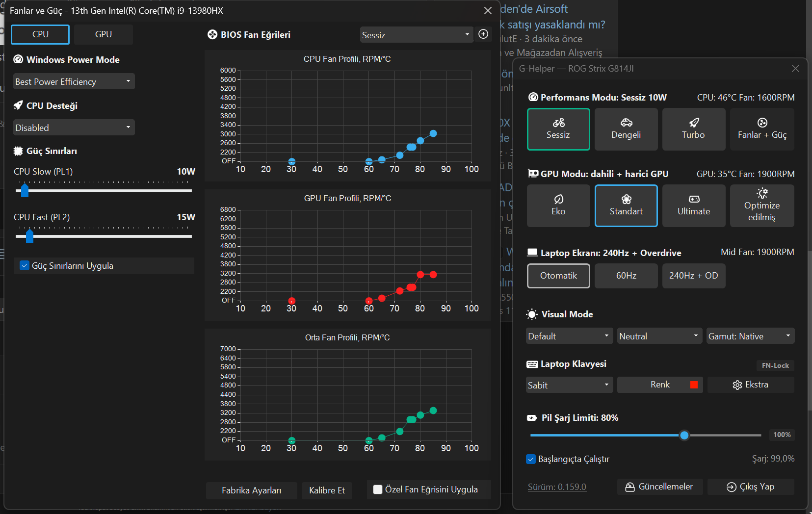
Task: Click the GPU: 35°C Fan: 1900RPM readout
Action: click(746, 174)
